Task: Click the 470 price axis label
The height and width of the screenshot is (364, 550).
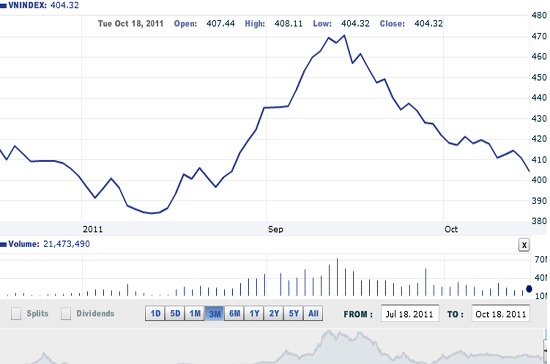Action: tap(539, 36)
